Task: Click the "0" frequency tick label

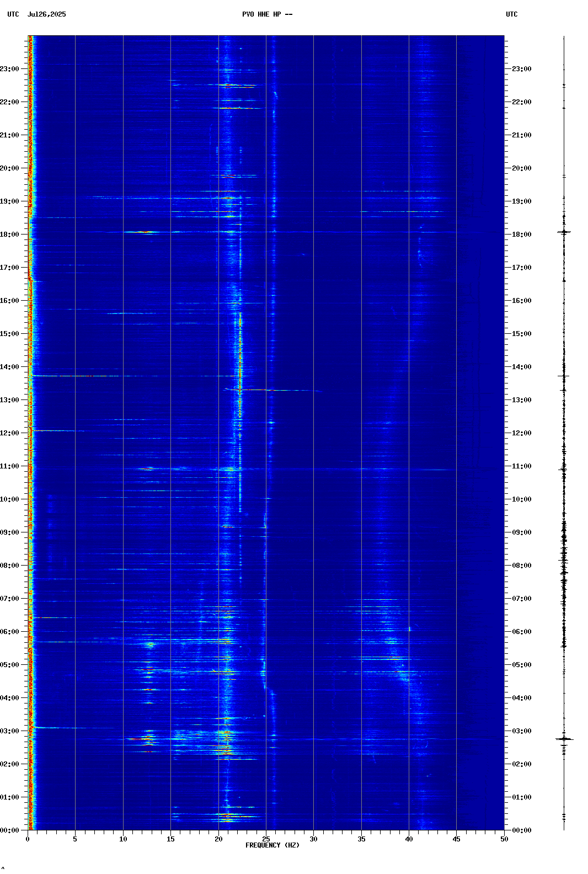Action: click(x=28, y=839)
